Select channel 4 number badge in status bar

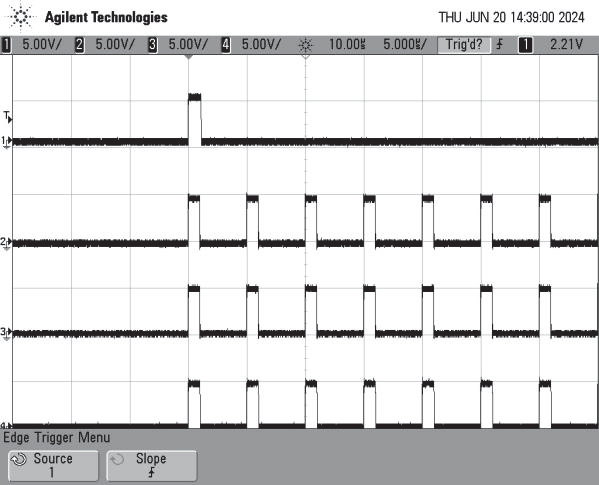pos(226,45)
